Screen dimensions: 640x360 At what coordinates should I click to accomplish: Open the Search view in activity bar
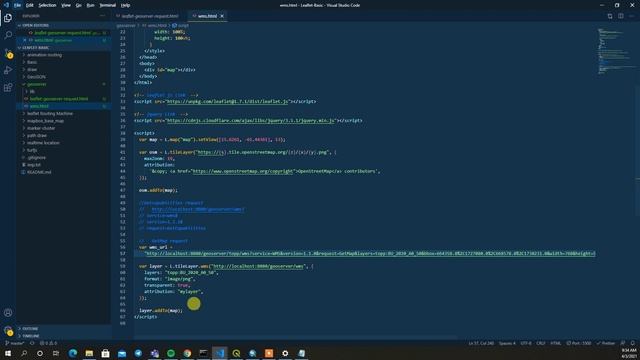[x=8, y=35]
